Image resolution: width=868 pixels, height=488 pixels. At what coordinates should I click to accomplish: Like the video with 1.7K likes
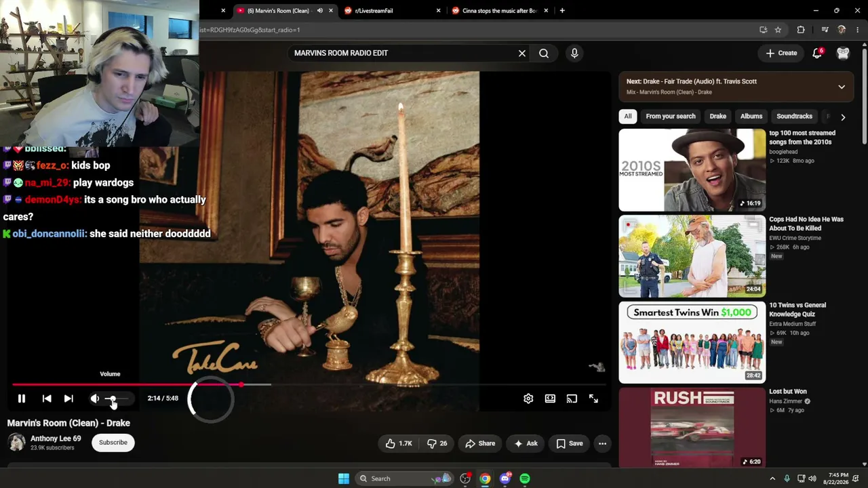pyautogui.click(x=399, y=443)
